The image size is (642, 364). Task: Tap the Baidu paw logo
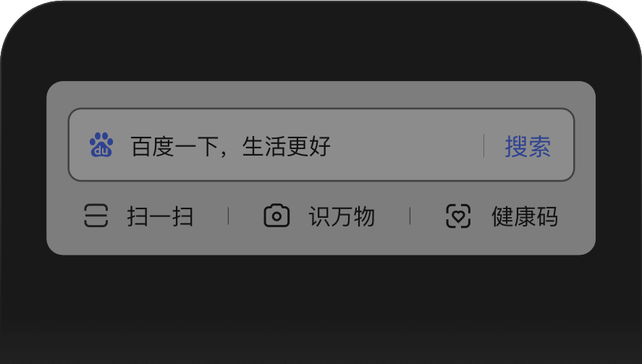click(x=101, y=145)
